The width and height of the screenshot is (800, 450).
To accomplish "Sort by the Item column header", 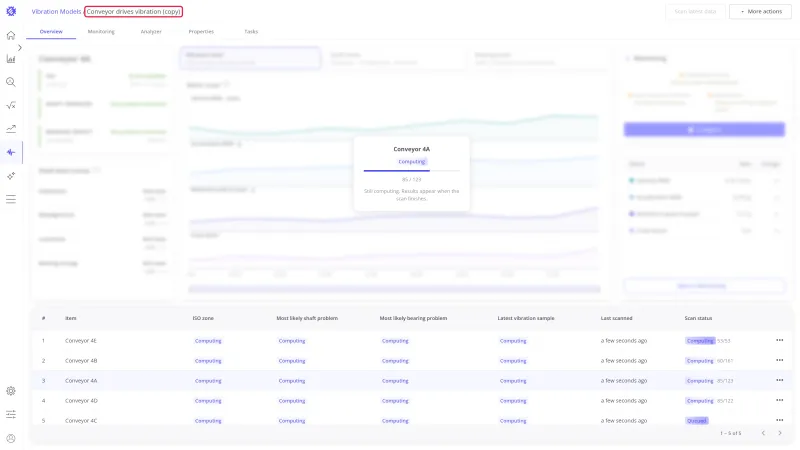I will pyautogui.click(x=70, y=318).
